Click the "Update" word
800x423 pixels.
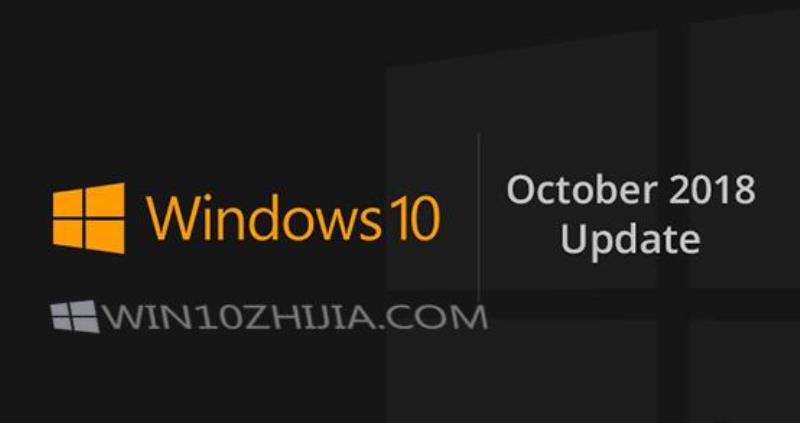(631, 239)
